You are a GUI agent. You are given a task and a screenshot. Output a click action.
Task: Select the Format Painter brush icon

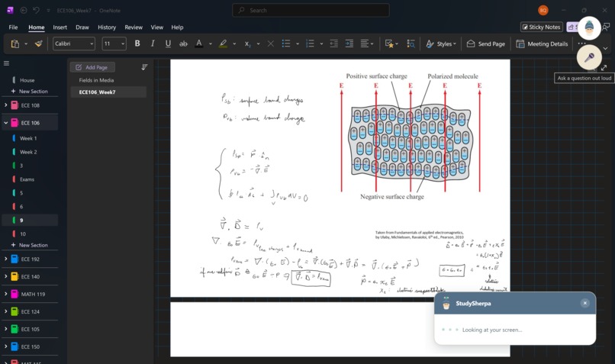(38, 43)
